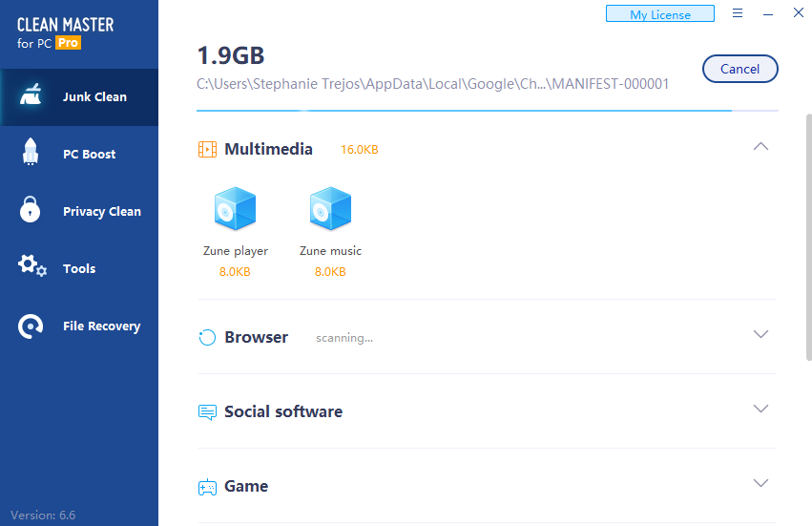The width and height of the screenshot is (812, 526).
Task: Expand the Browser section chevron
Action: [x=760, y=334]
